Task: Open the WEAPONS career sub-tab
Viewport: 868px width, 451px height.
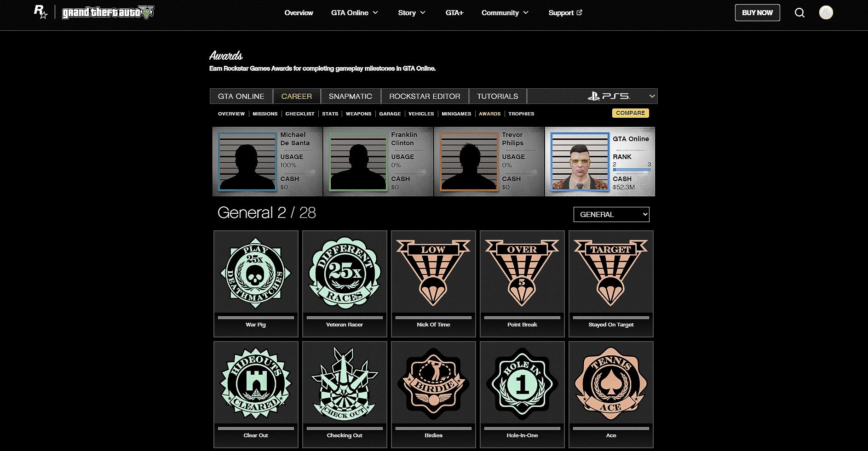Action: [x=358, y=114]
